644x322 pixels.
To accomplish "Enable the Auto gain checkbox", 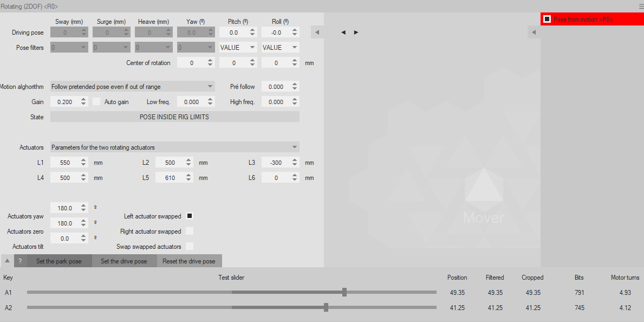I will tap(96, 101).
